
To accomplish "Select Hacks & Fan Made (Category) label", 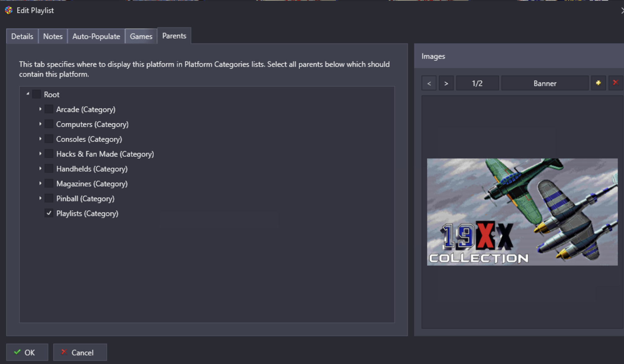I will coord(105,154).
